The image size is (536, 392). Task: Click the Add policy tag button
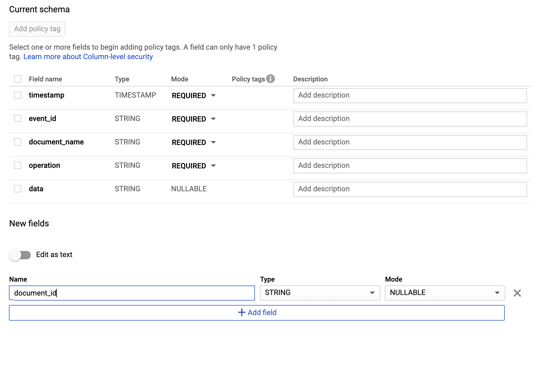pyautogui.click(x=37, y=29)
